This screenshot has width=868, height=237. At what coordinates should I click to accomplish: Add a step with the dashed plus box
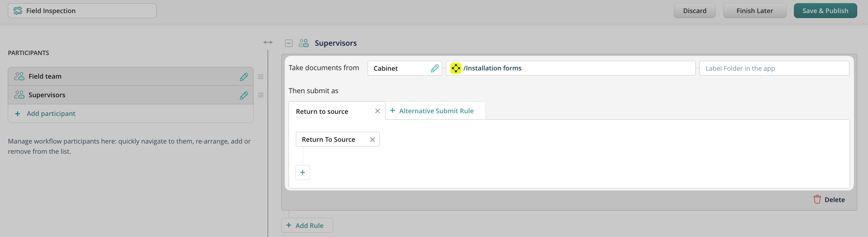click(302, 173)
